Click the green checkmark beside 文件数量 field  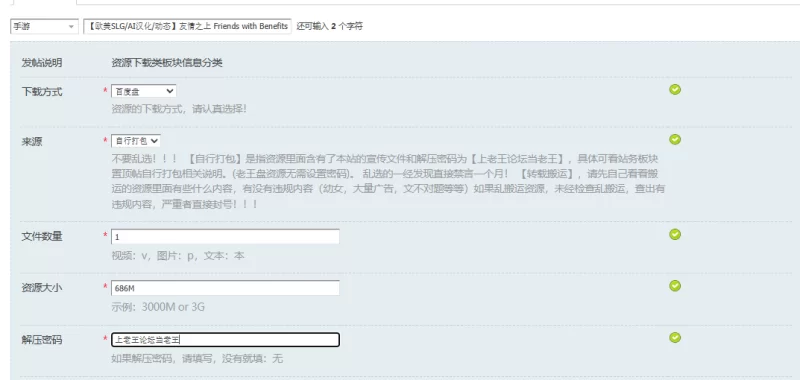tap(675, 234)
